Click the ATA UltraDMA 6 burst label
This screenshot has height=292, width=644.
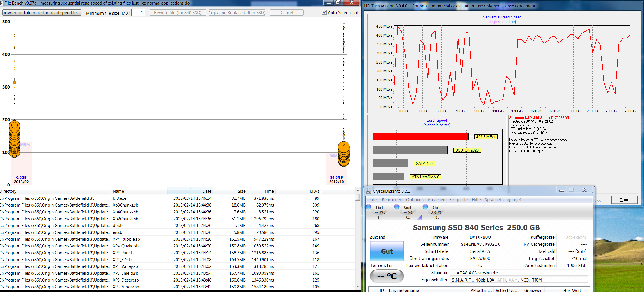pyautogui.click(x=425, y=177)
